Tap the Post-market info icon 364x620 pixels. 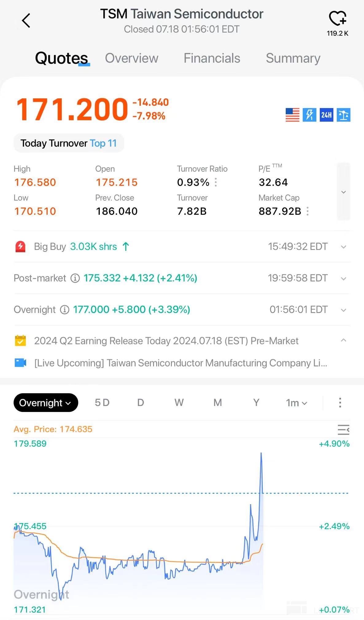pos(75,278)
